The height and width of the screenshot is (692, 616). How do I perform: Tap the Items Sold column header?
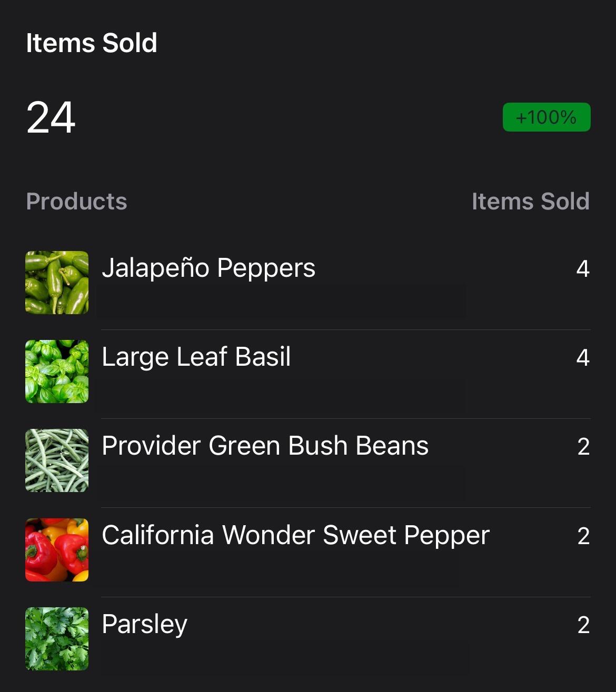coord(531,201)
